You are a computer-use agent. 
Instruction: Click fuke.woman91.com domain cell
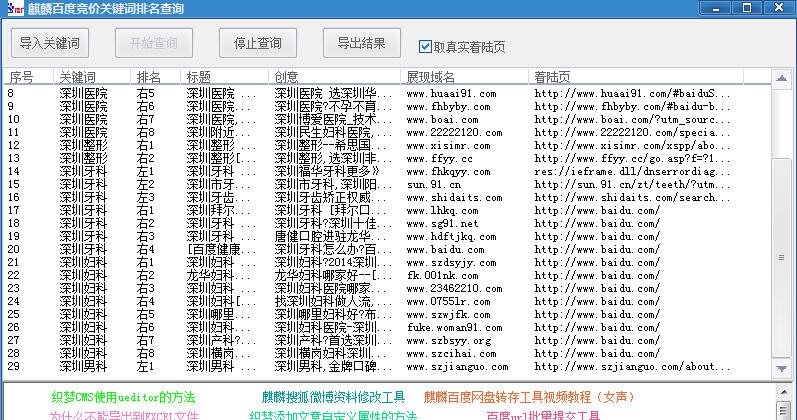(454, 328)
